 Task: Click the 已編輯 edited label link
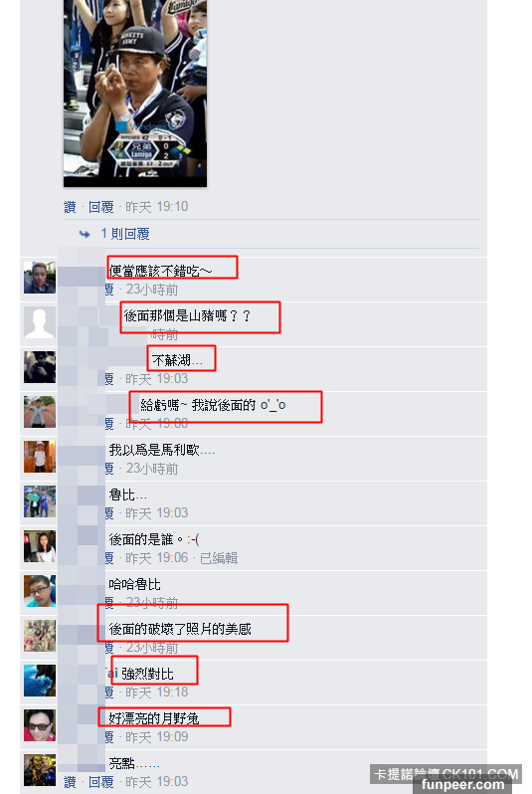pos(219,558)
